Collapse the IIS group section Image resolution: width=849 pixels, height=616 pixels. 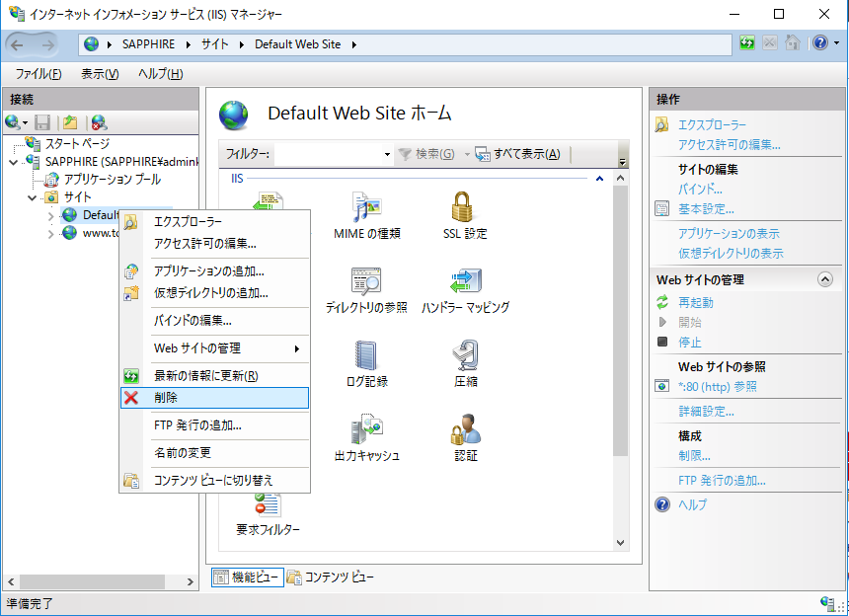(599, 178)
